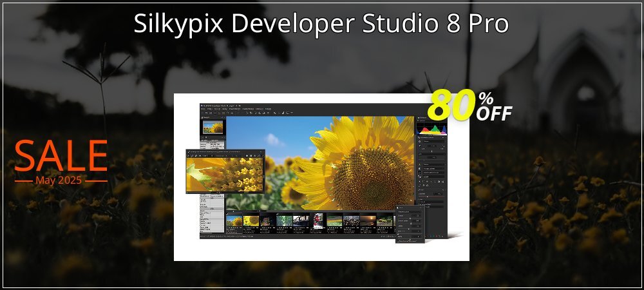Select the first filmstrip thumbnail of sunflower with sky
Screen dimensions: 644x290
click(234, 221)
